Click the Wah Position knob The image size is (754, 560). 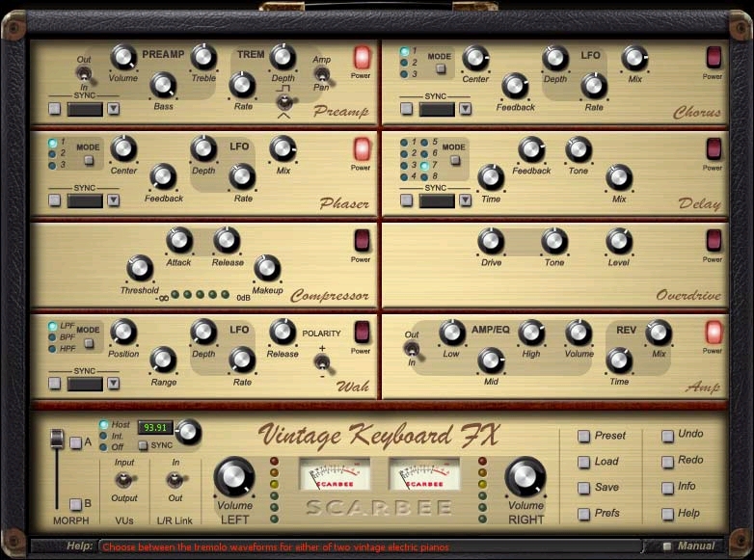[123, 333]
